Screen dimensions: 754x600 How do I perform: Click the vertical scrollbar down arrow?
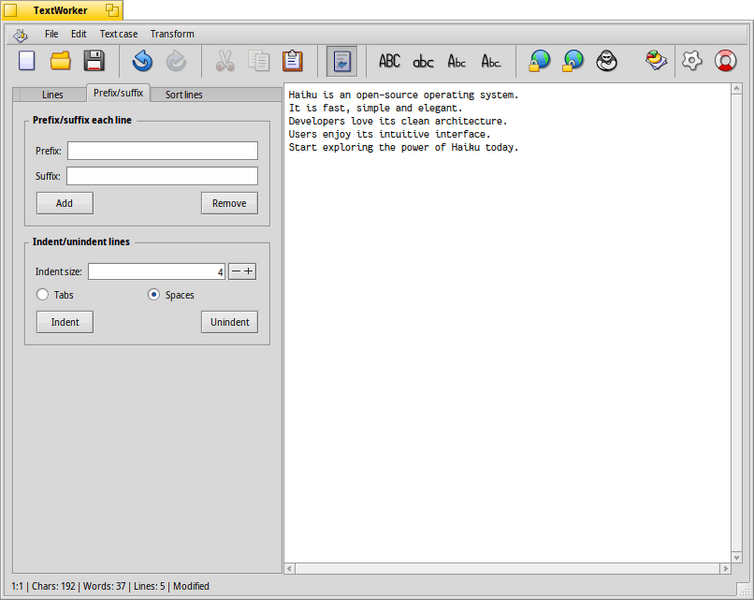coord(737,557)
